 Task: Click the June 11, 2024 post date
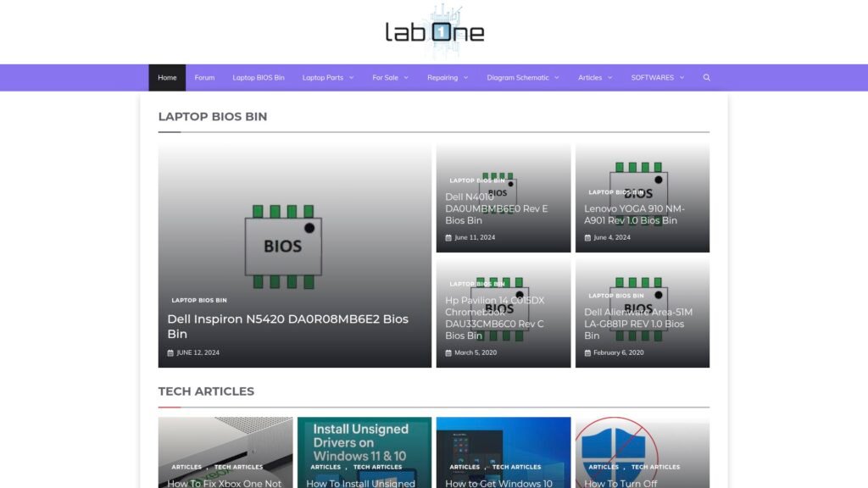point(475,237)
